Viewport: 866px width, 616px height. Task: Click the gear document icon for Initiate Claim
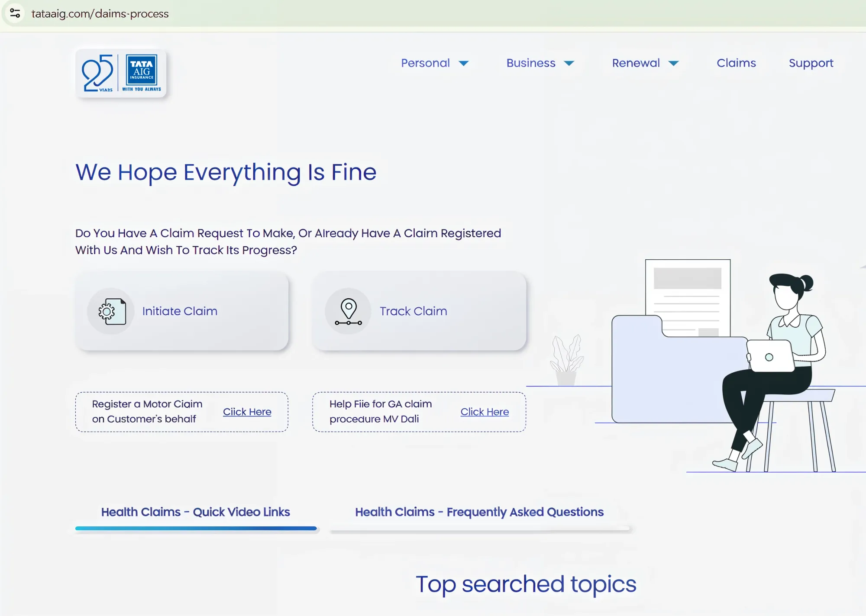111,311
